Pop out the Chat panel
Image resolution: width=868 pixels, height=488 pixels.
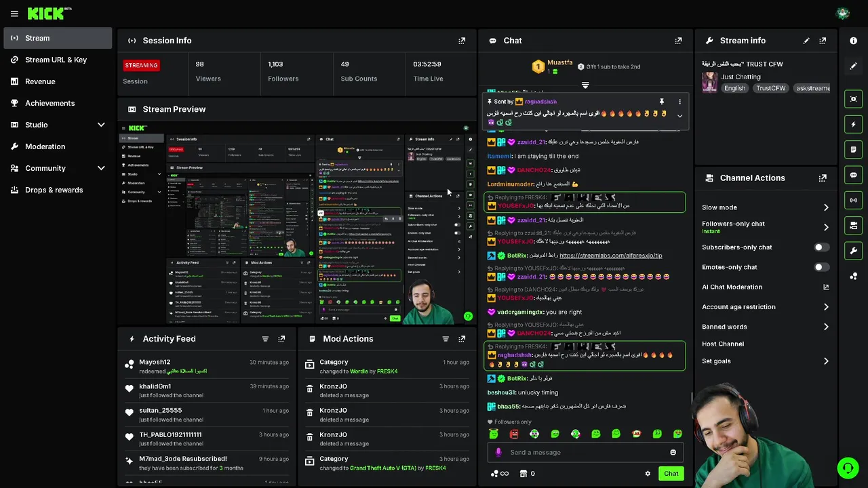[678, 41]
